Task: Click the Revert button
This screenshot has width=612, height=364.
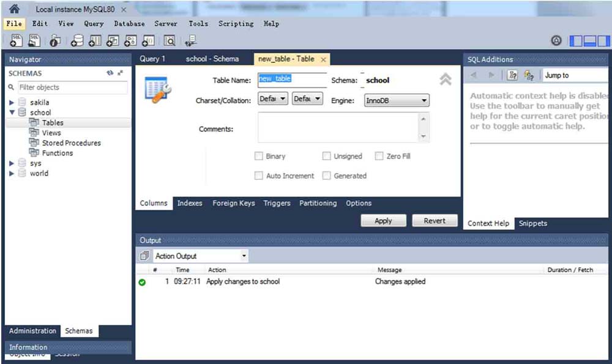Action: point(435,220)
